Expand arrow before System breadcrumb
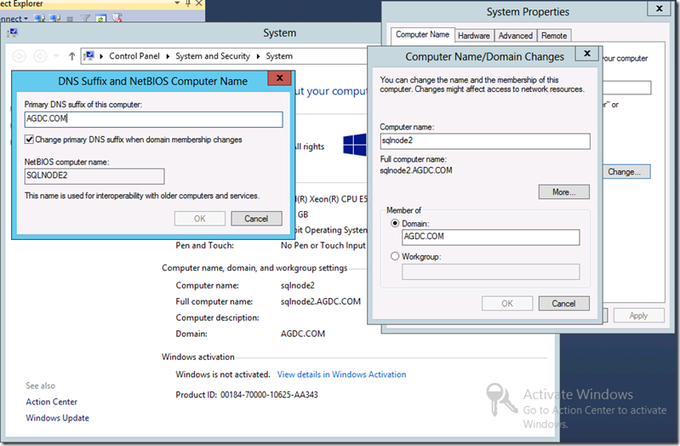The height and width of the screenshot is (446, 680). [x=258, y=56]
